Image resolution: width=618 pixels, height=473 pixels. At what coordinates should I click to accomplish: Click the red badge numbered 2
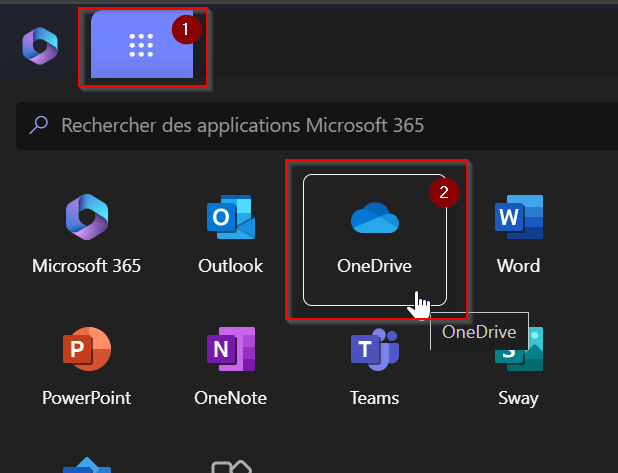443,190
